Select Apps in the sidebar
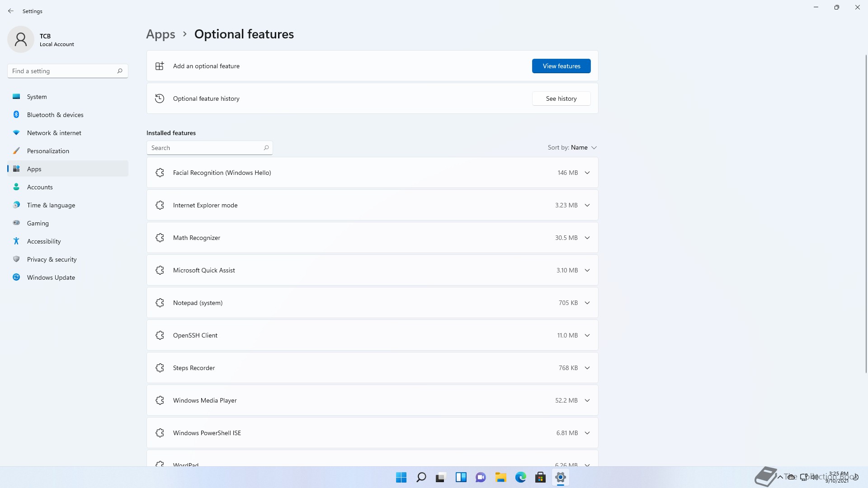Screen dimensions: 868x488 [x=68, y=169]
